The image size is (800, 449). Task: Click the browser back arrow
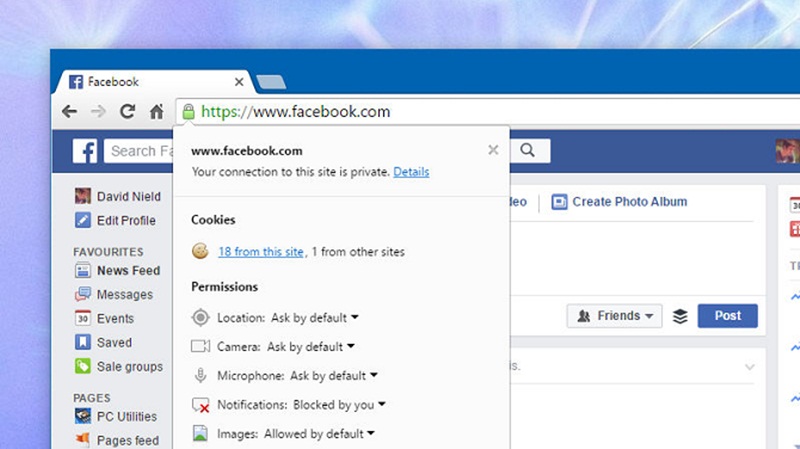[69, 111]
